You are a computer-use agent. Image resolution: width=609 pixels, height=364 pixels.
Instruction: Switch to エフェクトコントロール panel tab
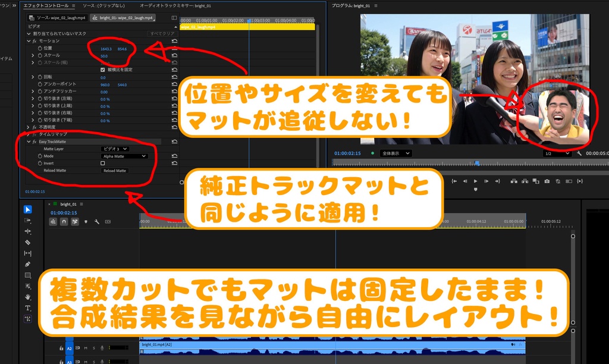pos(47,6)
